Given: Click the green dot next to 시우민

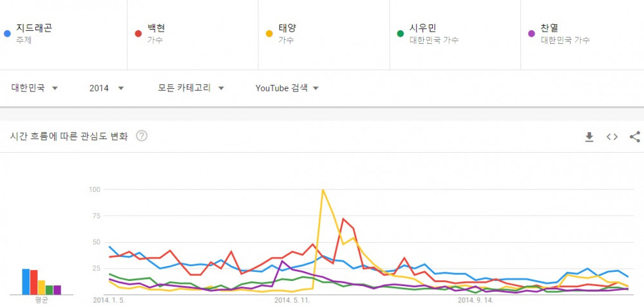Looking at the screenshot, I should [401, 33].
